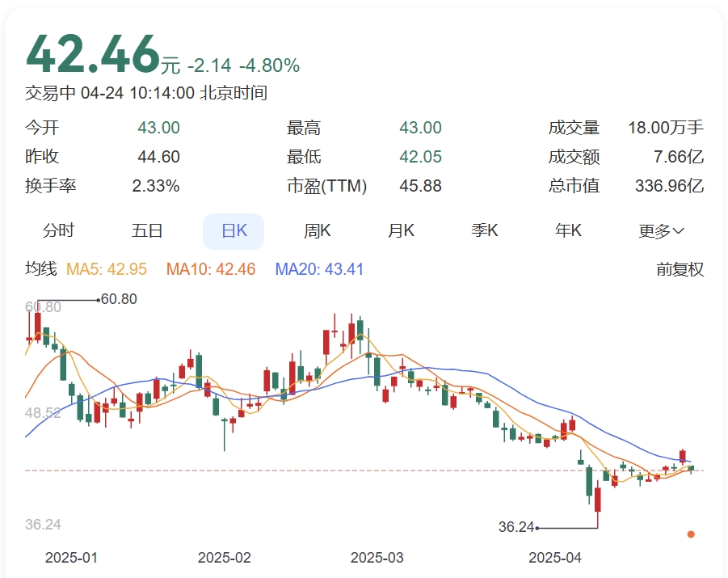Click the 2025-04 date axis label
The image size is (728, 578).
click(x=555, y=558)
